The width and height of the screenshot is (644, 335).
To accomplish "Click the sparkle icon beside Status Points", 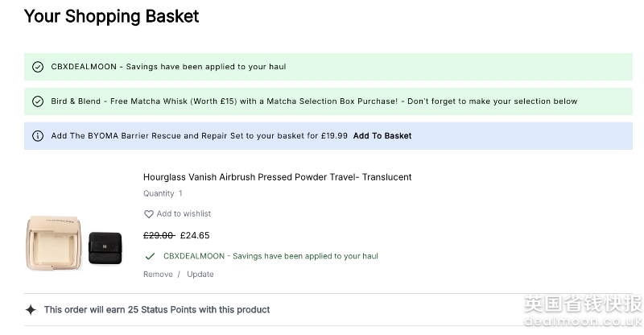I will [x=31, y=309].
